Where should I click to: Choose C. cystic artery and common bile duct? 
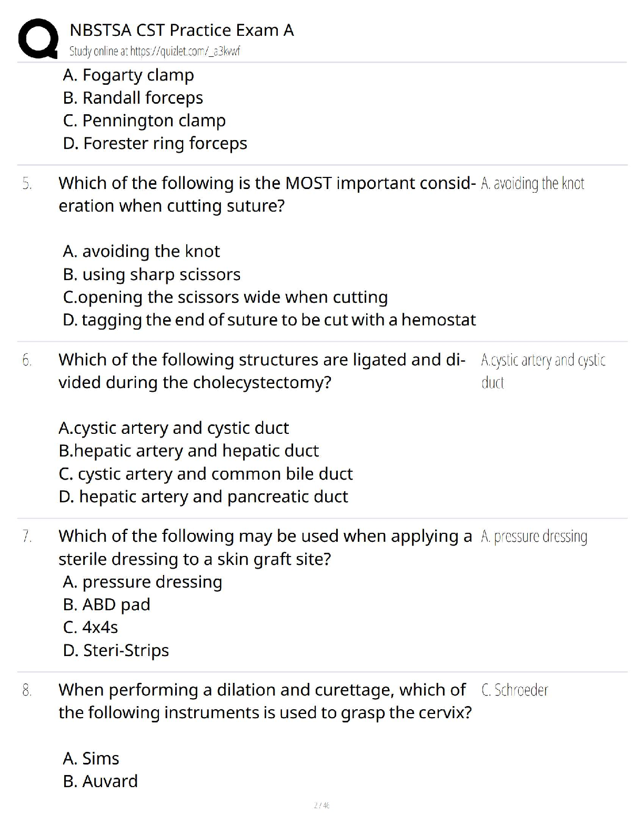point(205,474)
